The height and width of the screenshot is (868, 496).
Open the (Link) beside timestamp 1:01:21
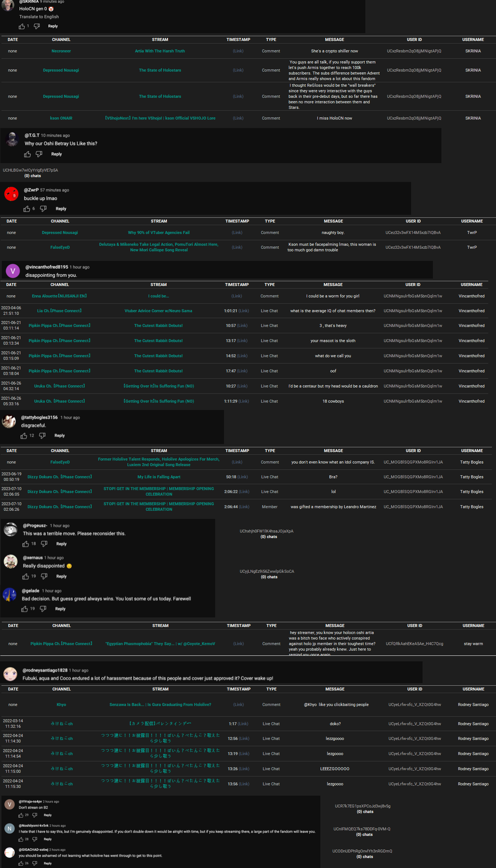(244, 311)
